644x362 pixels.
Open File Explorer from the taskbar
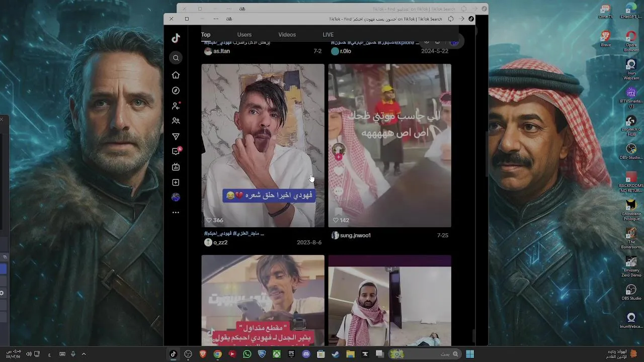click(x=351, y=354)
